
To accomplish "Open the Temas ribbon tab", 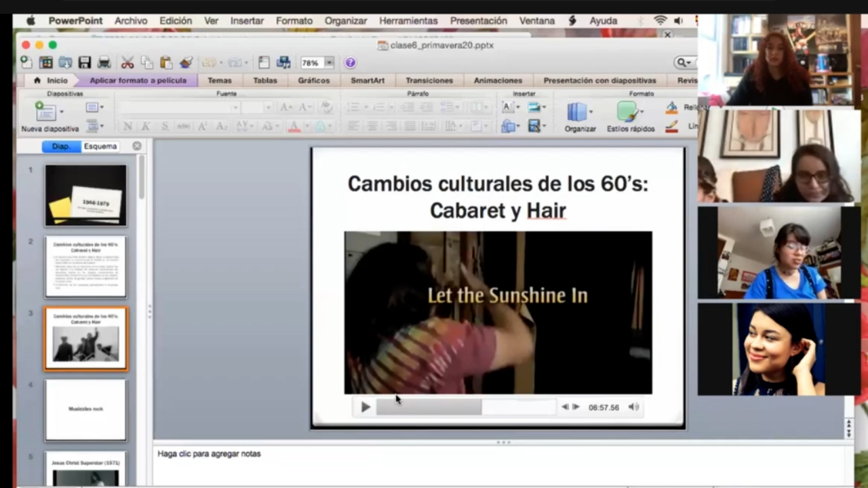I will (x=220, y=80).
